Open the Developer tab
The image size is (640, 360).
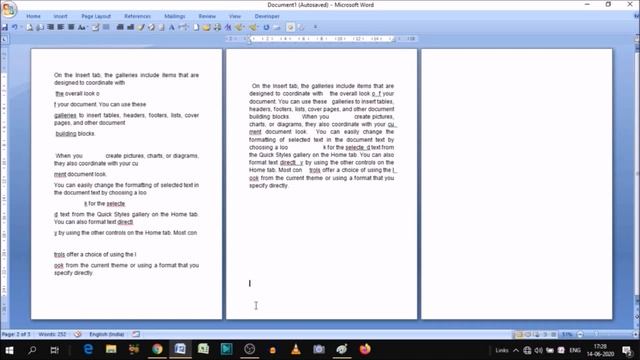click(x=267, y=16)
